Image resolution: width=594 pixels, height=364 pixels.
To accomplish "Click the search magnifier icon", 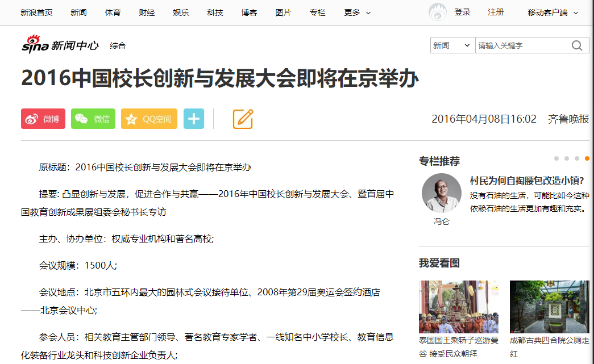I will click(576, 46).
